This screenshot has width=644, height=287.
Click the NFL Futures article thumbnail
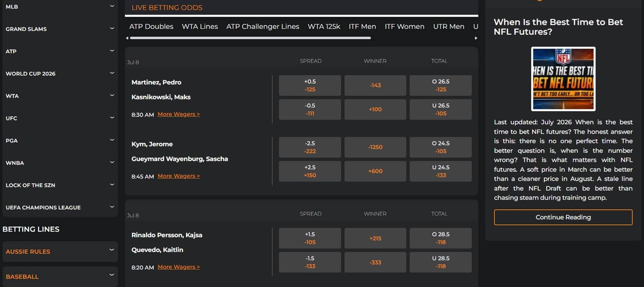(563, 79)
